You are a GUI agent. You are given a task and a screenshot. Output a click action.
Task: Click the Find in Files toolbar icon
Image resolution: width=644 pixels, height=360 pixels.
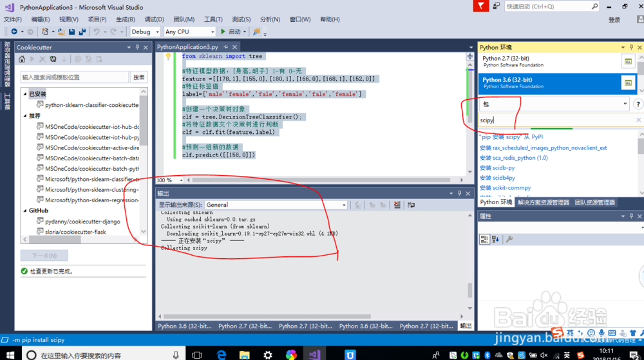tap(257, 32)
